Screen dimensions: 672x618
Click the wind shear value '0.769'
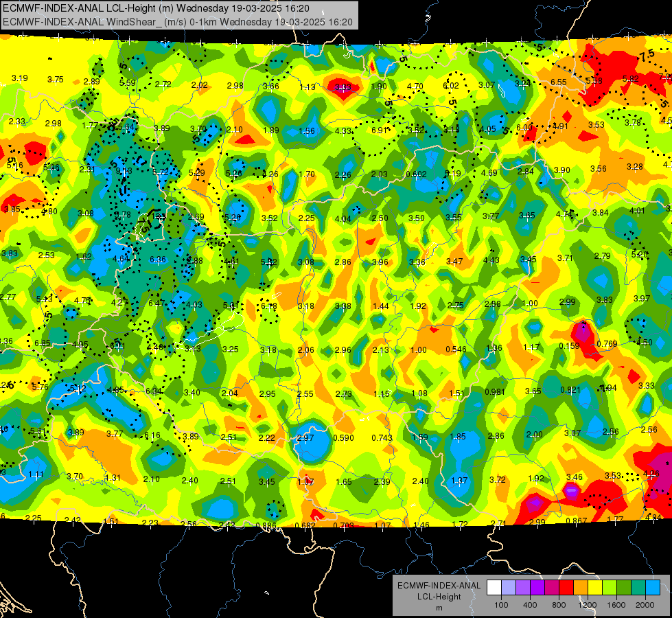607,343
